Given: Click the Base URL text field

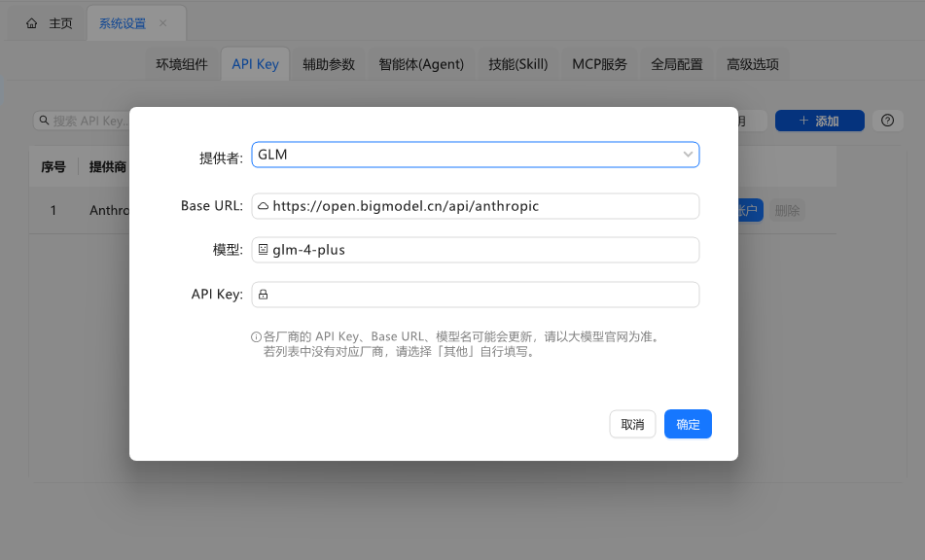Looking at the screenshot, I should (481, 206).
